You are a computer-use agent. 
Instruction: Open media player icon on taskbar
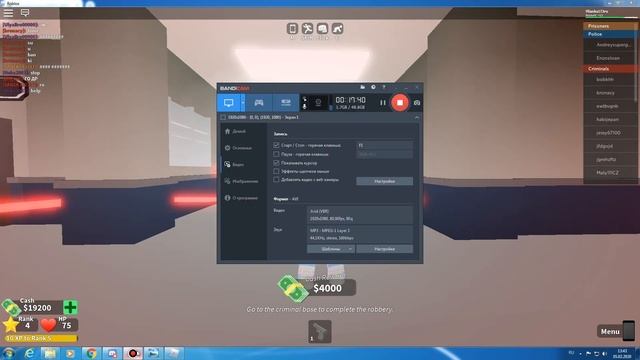pos(70,353)
